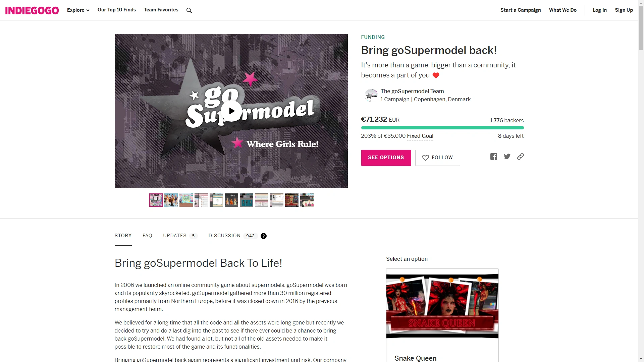Select the second gallery thumbnail
644x362 pixels.
pyautogui.click(x=171, y=200)
